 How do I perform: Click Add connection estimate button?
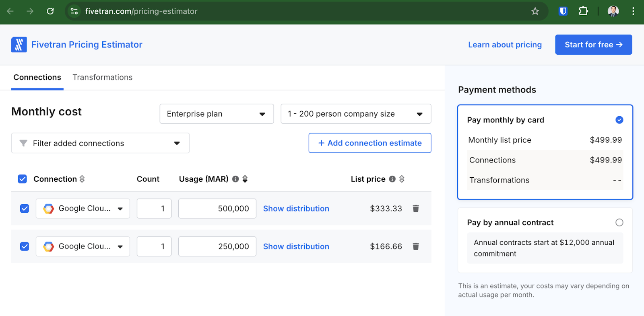click(x=370, y=143)
